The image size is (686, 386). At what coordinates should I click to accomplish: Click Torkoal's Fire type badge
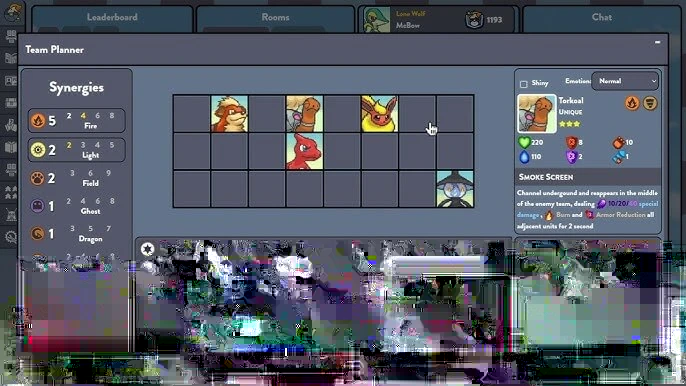[632, 103]
